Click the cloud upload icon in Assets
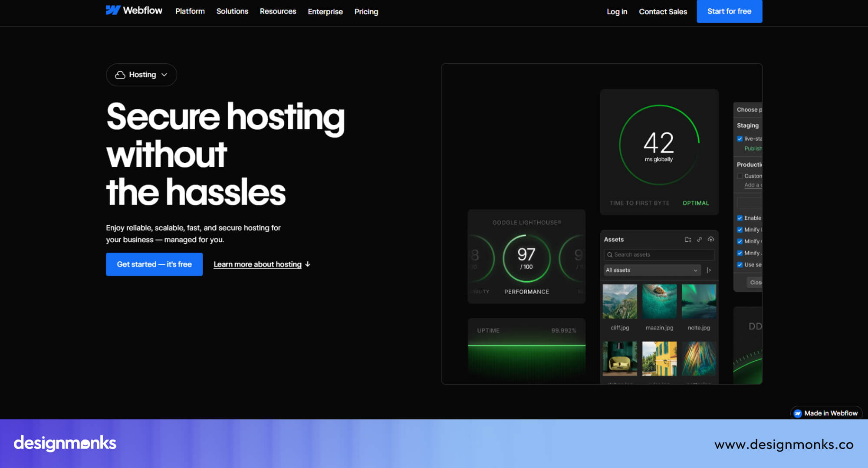The height and width of the screenshot is (468, 868). tap(711, 239)
